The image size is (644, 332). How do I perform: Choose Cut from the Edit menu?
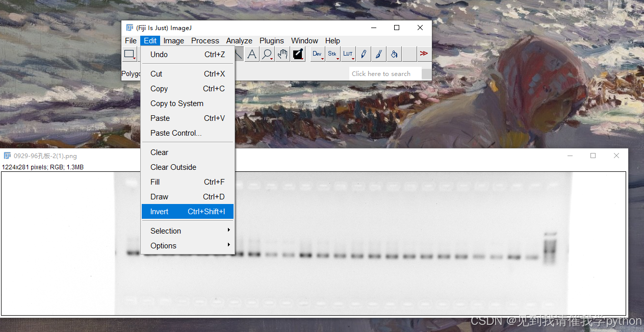188,74
